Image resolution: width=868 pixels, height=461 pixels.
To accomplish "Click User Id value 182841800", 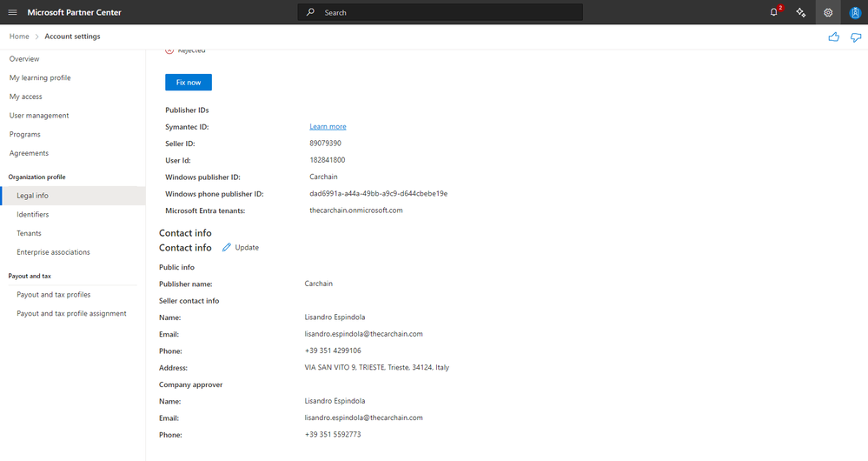I will [328, 159].
